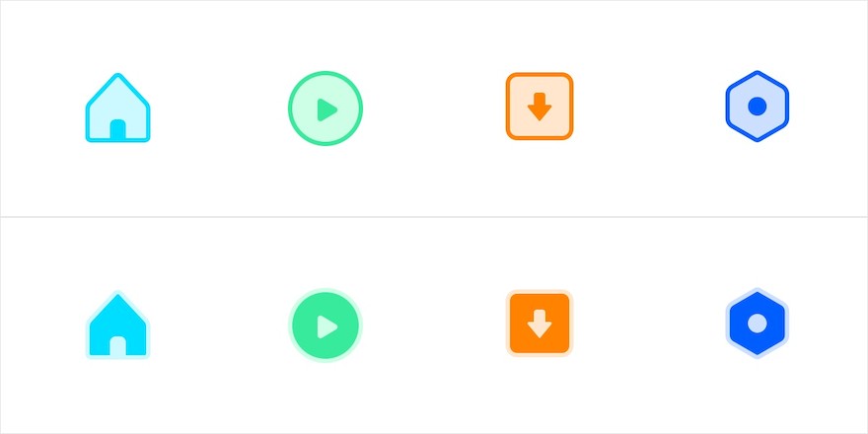Viewport: 868px width, 434px height.
Task: Click the roof peak of the outlined home icon
Action: pos(118,76)
